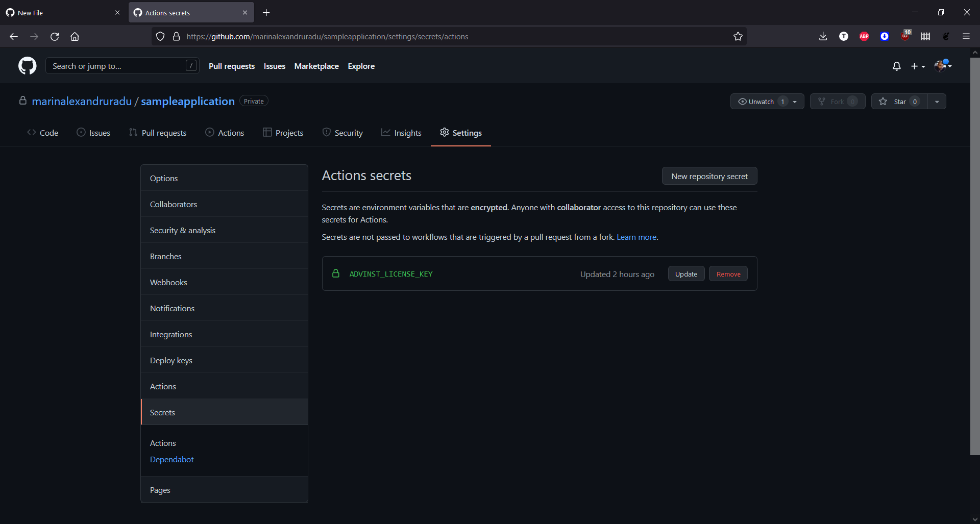Open Dependabot secrets link

171,460
